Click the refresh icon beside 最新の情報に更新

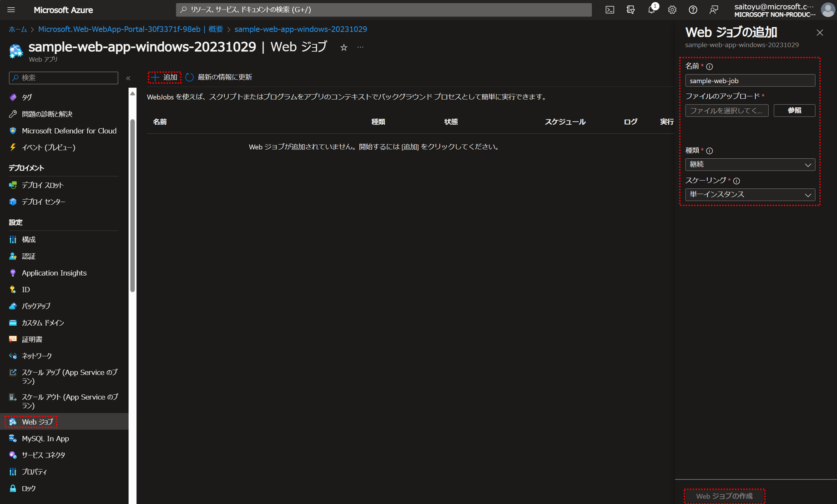190,77
